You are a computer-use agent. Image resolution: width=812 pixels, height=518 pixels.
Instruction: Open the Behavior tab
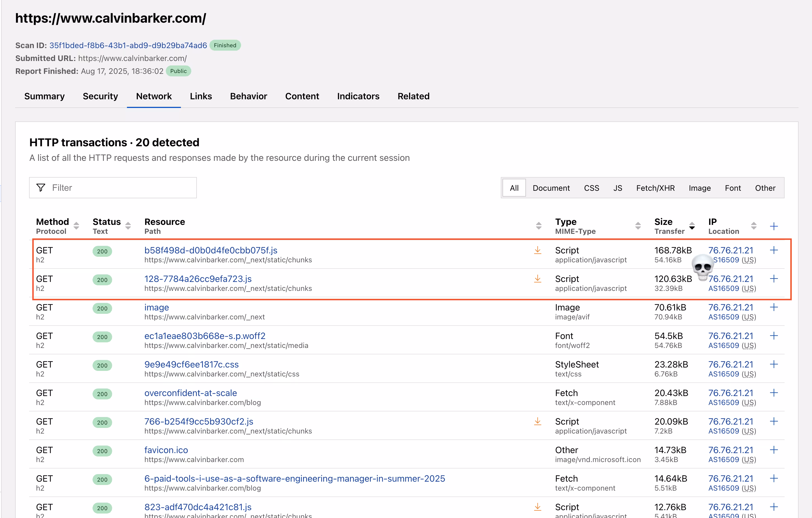coord(248,96)
